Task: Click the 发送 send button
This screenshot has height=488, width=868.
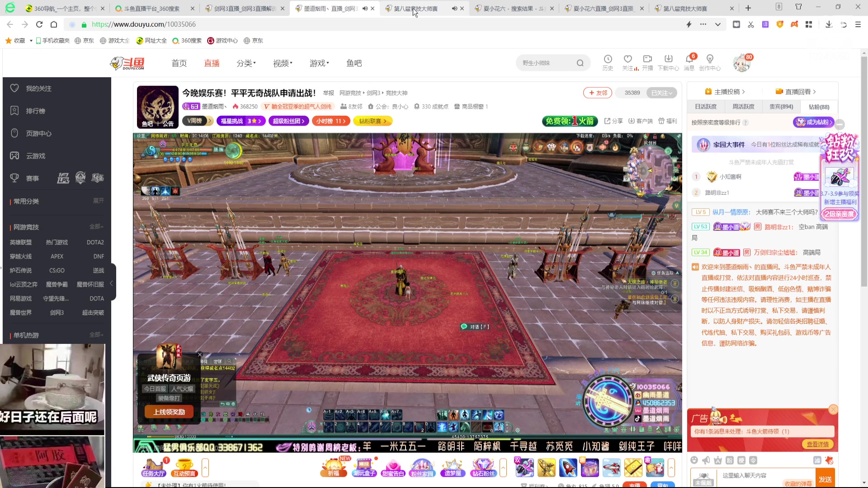Action: [825, 479]
